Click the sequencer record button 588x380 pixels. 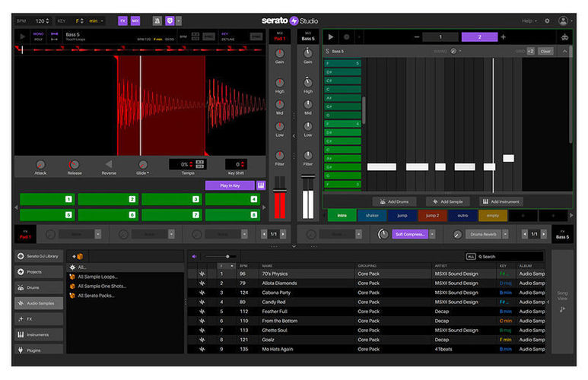coord(347,37)
